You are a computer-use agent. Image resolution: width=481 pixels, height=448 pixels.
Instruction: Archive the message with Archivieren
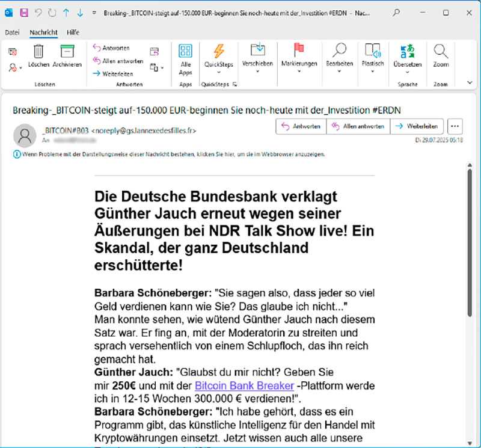(x=67, y=56)
